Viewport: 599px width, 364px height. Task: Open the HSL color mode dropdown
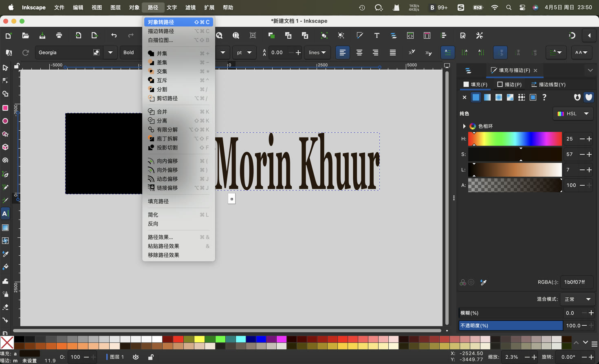[x=573, y=114]
